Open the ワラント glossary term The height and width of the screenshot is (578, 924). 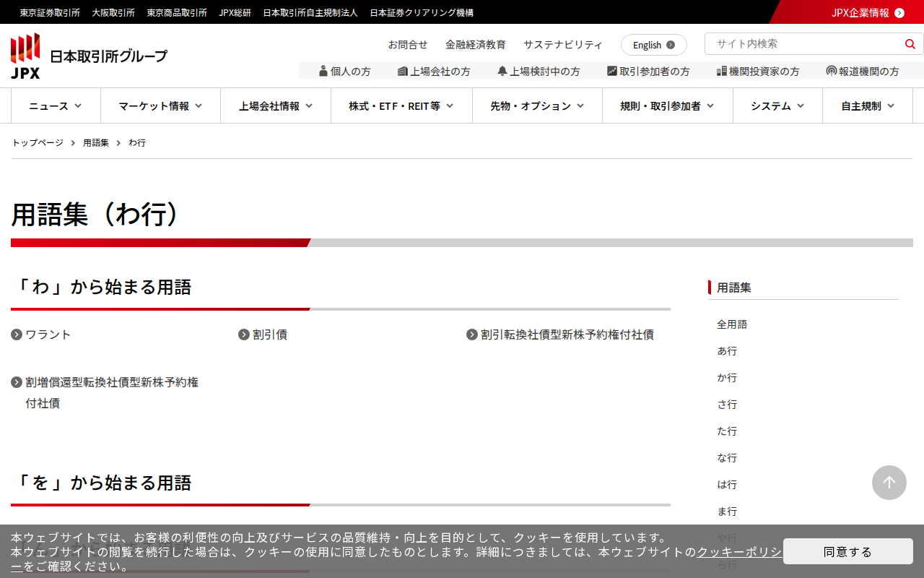pos(48,335)
